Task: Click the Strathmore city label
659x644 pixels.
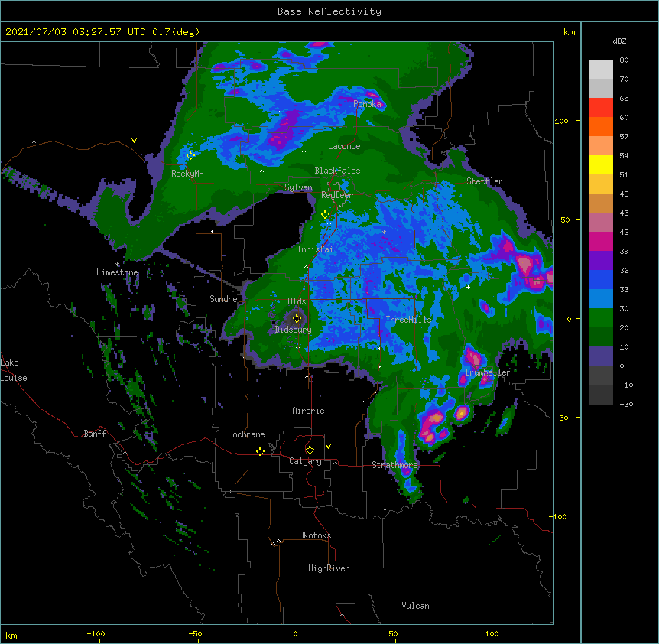Action: 394,465
